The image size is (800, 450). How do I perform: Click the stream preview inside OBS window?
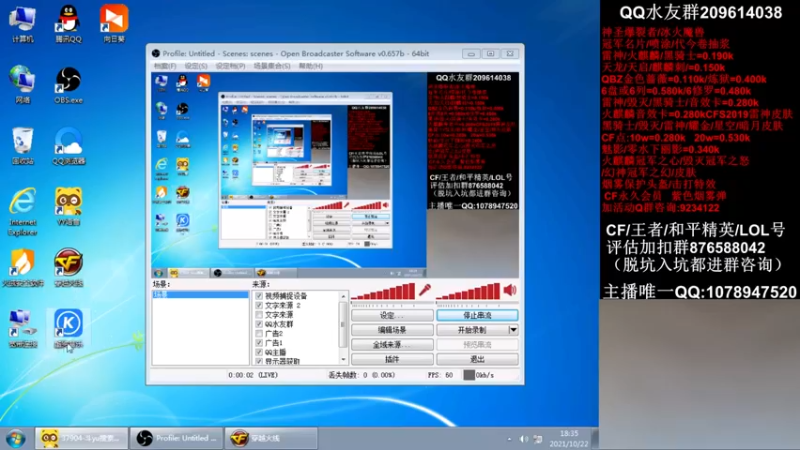pos(335,175)
